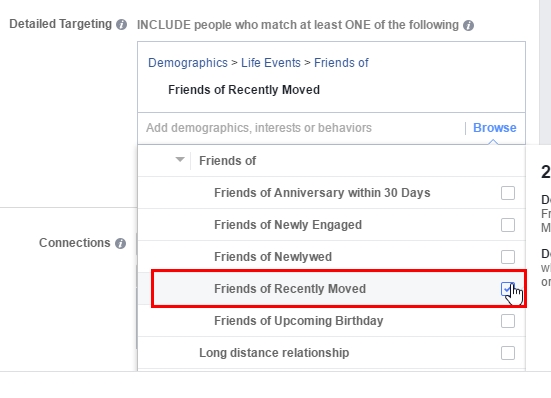Check Long distance relationship option

pos(508,353)
